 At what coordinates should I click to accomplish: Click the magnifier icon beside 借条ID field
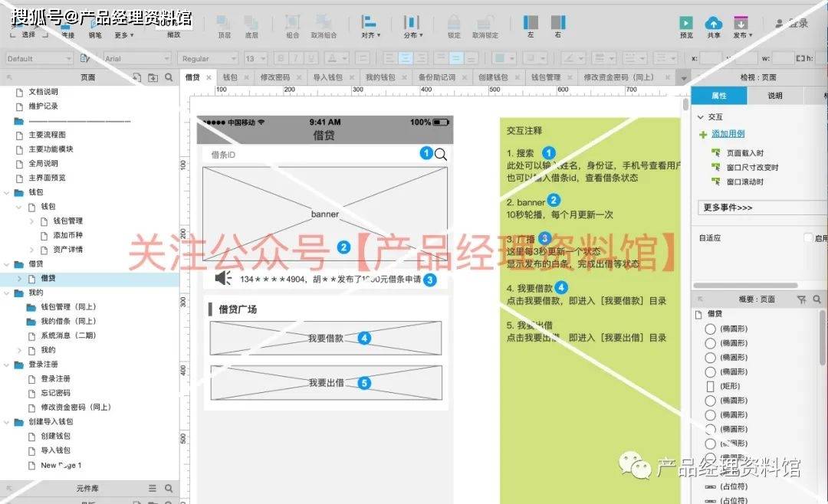click(x=441, y=154)
